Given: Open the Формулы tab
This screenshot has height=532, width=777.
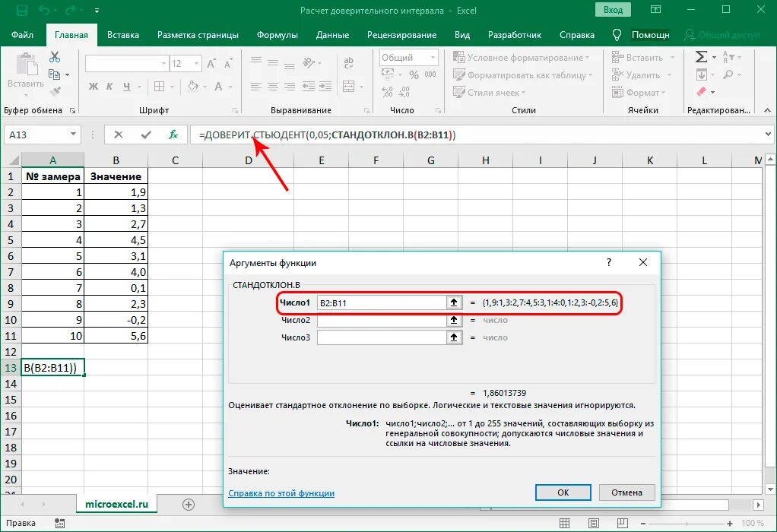Looking at the screenshot, I should [x=277, y=35].
